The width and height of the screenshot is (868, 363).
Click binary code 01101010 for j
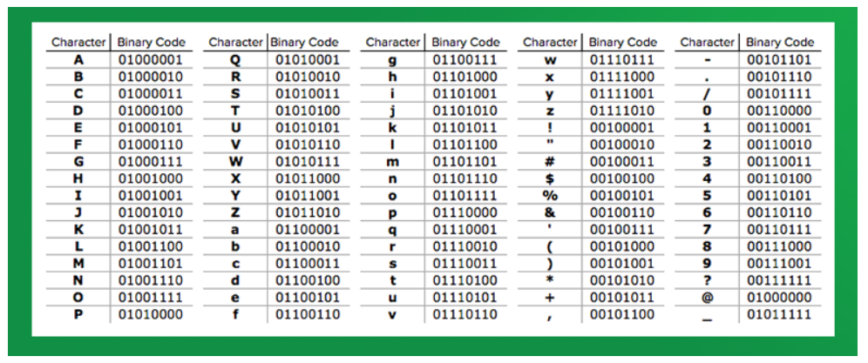(x=465, y=111)
